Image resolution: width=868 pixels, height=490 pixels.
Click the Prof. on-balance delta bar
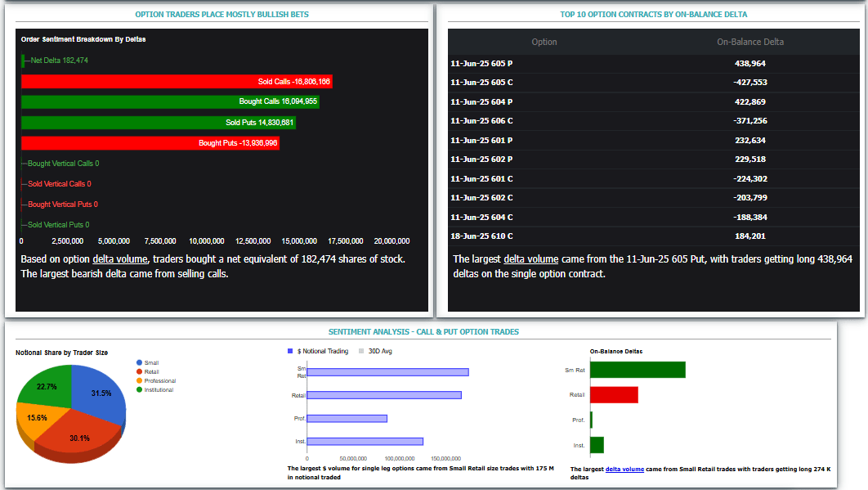pyautogui.click(x=591, y=420)
